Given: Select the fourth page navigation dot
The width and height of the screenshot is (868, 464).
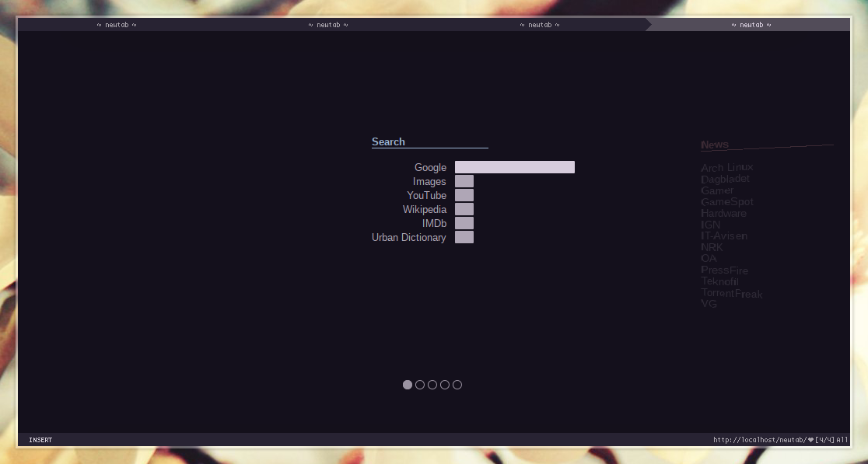Looking at the screenshot, I should click(x=444, y=384).
